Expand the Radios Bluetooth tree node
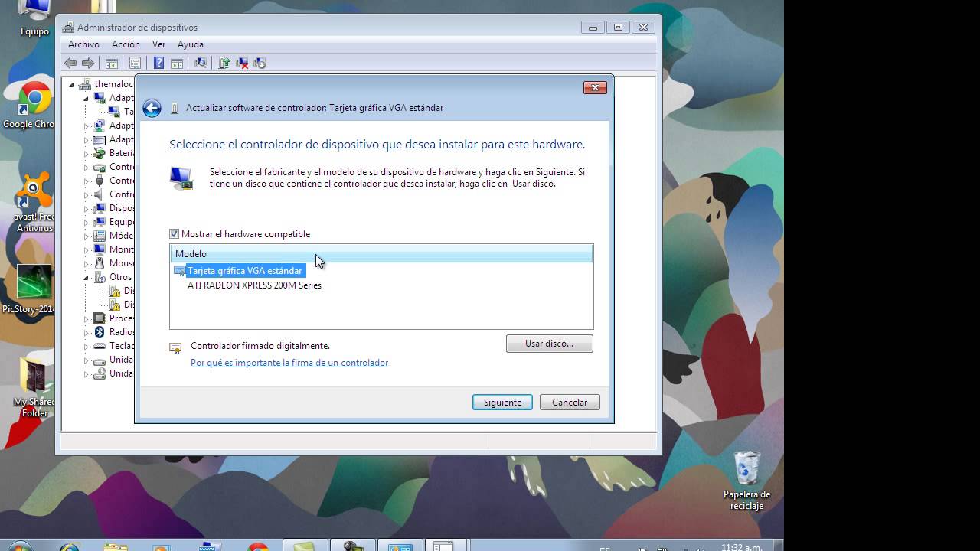Image resolution: width=980 pixels, height=551 pixels. click(87, 332)
